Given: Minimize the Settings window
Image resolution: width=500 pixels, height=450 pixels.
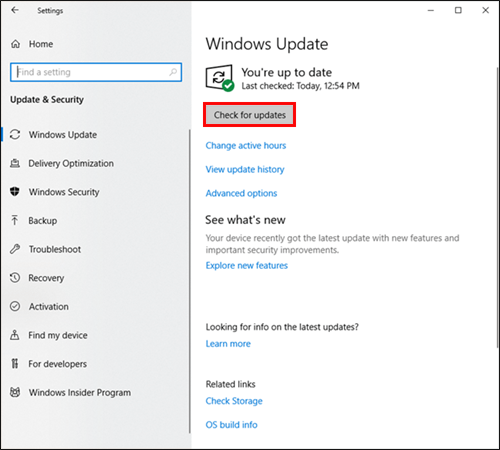Looking at the screenshot, I should (431, 10).
